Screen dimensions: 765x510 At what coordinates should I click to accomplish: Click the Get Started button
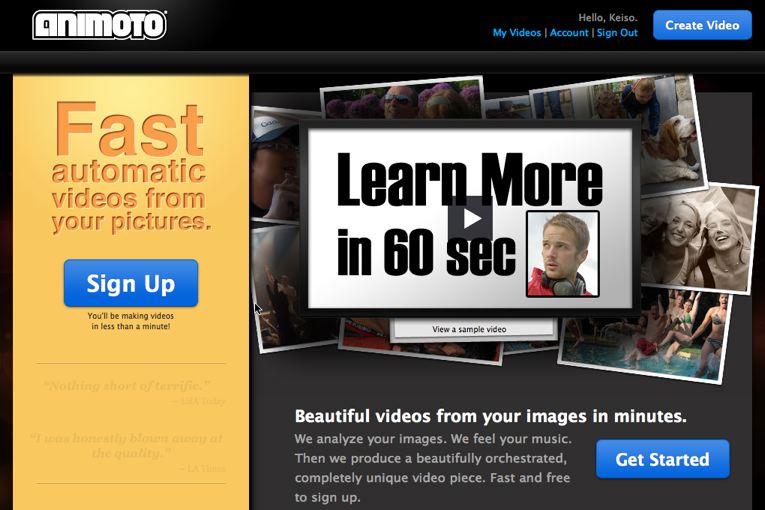pyautogui.click(x=662, y=459)
